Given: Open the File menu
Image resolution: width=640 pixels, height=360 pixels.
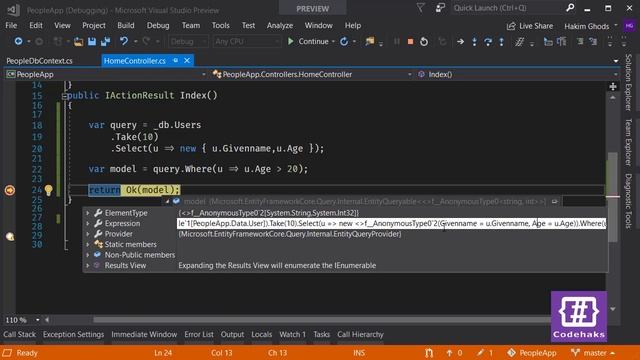Looking at the screenshot, I should tap(11, 25).
